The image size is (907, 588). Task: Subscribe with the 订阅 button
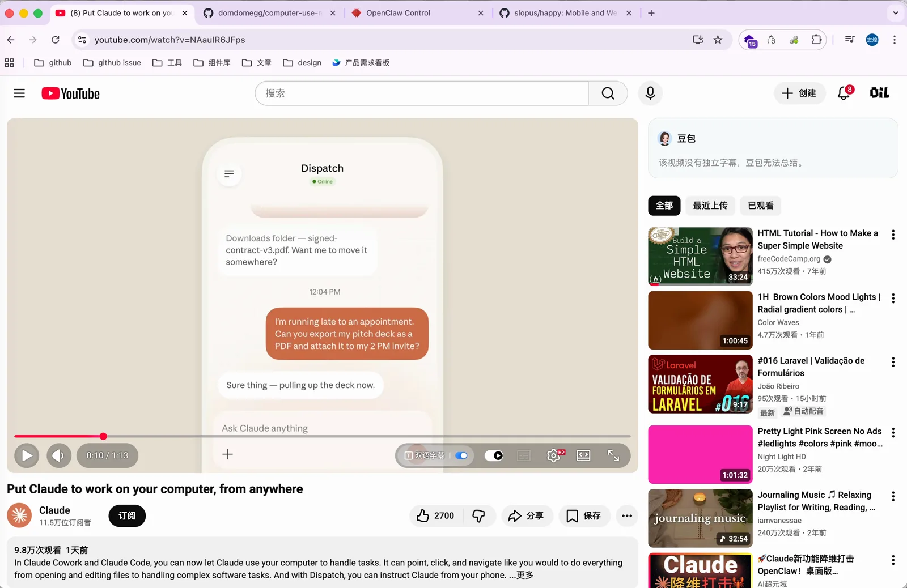(127, 515)
